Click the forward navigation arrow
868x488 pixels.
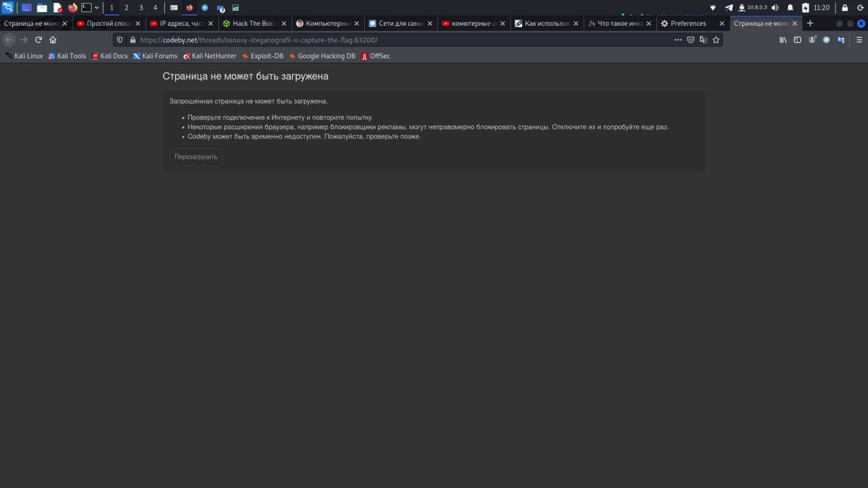coord(24,40)
